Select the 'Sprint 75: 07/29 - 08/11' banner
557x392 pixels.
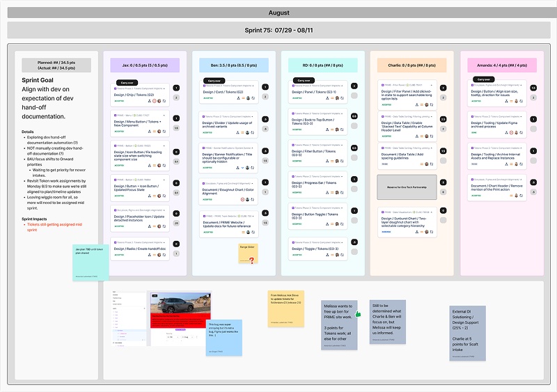(279, 30)
